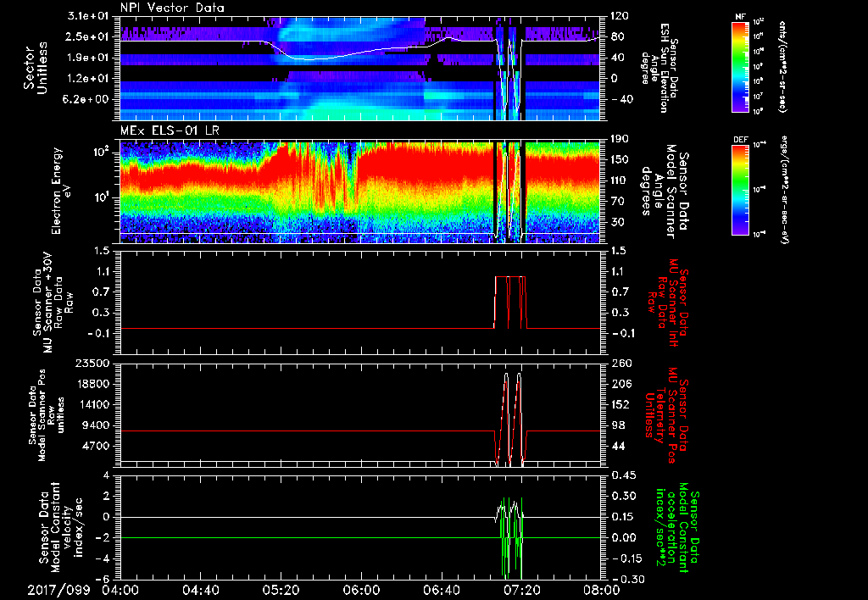Click the 07:20 time axis label

tap(520, 590)
